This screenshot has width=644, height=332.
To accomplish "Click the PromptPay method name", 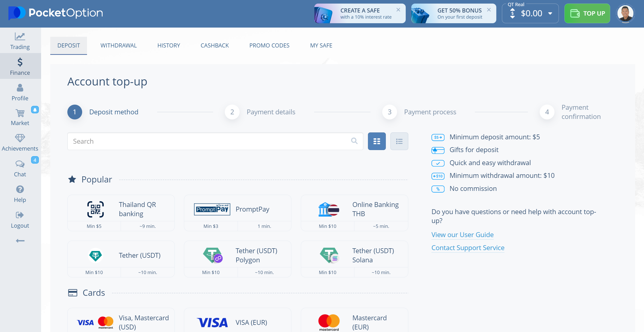I will (252, 209).
